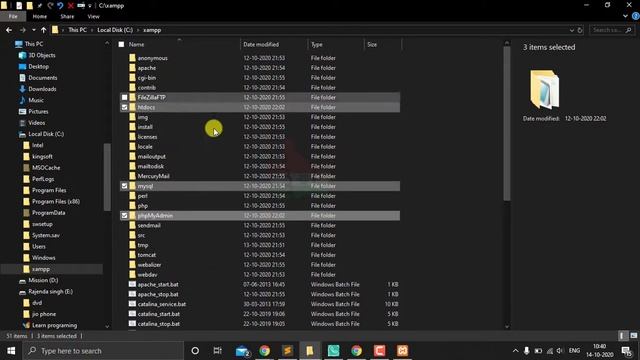
Task: Click Local Disk (C:) in the breadcrumb
Action: coord(115,30)
